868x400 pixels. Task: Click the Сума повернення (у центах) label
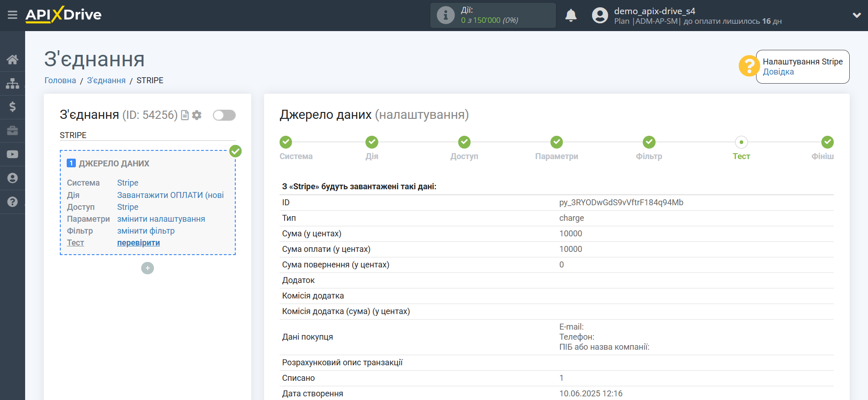click(335, 265)
